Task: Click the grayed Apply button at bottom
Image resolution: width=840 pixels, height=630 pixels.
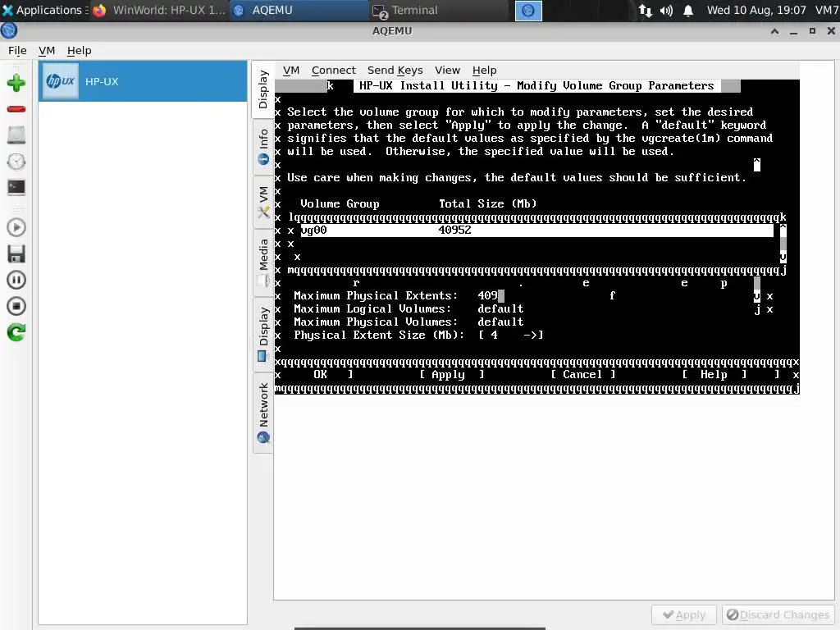Action: [x=683, y=615]
